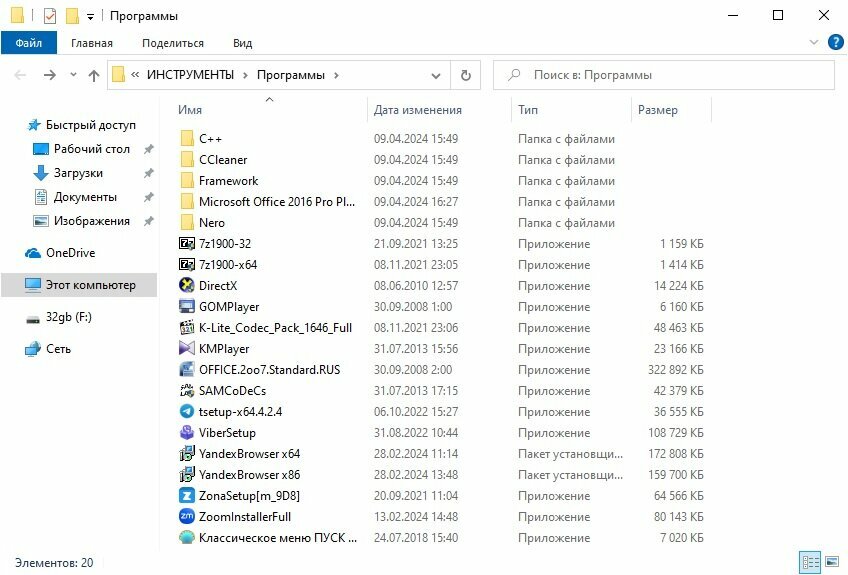Click the YandexBrowser x86 installer icon
The width and height of the screenshot is (848, 575).
187,474
